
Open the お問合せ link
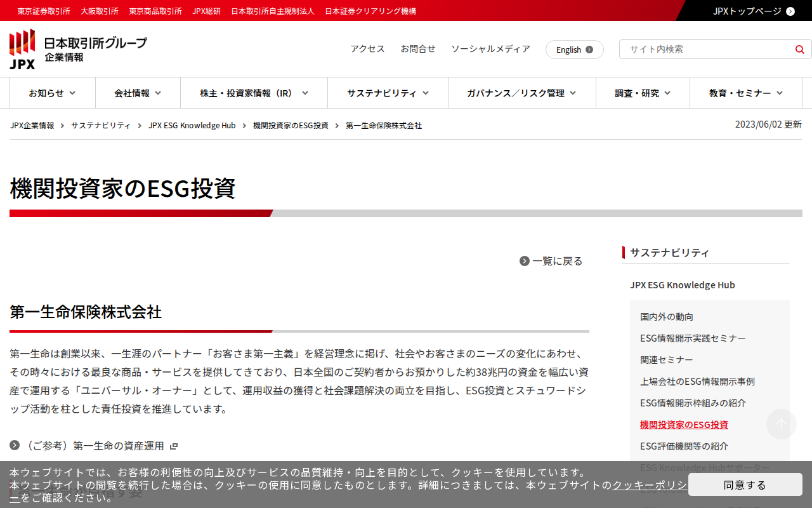[x=418, y=49]
